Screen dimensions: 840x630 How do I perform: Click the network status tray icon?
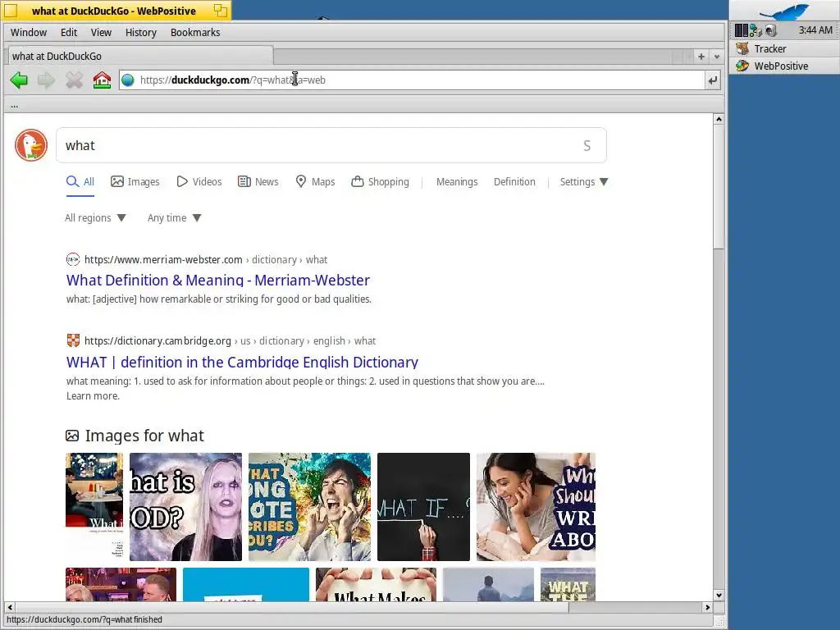point(756,30)
